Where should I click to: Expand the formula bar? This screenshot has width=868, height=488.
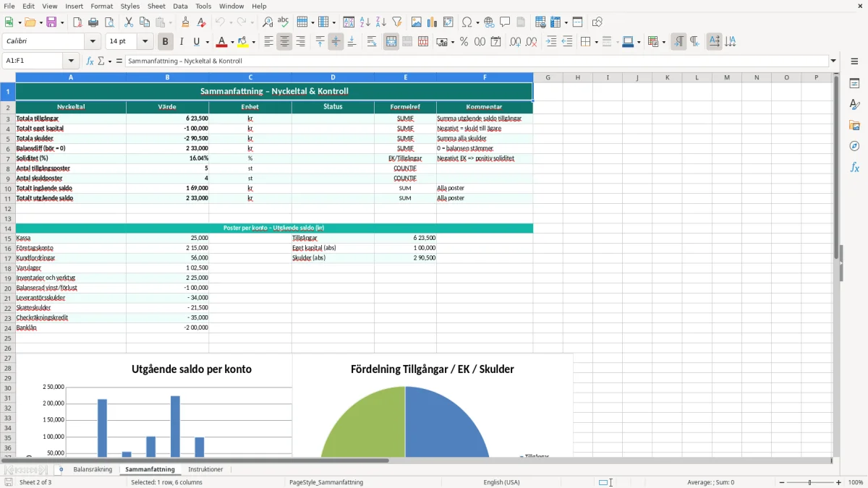(x=833, y=61)
